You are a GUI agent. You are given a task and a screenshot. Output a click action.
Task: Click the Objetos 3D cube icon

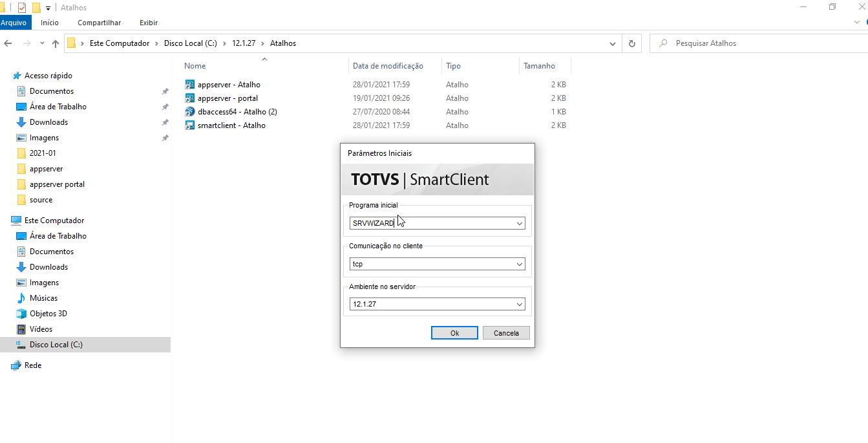(x=21, y=314)
